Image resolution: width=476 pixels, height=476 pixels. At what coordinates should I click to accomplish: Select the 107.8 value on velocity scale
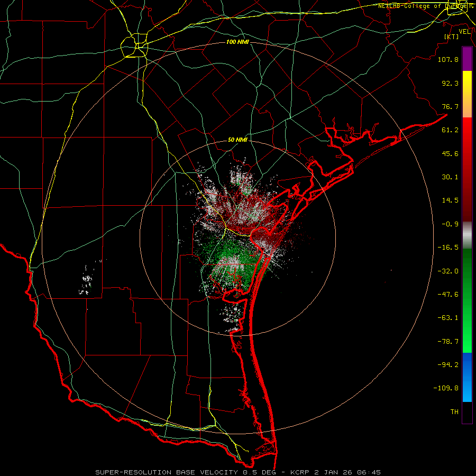point(448,59)
